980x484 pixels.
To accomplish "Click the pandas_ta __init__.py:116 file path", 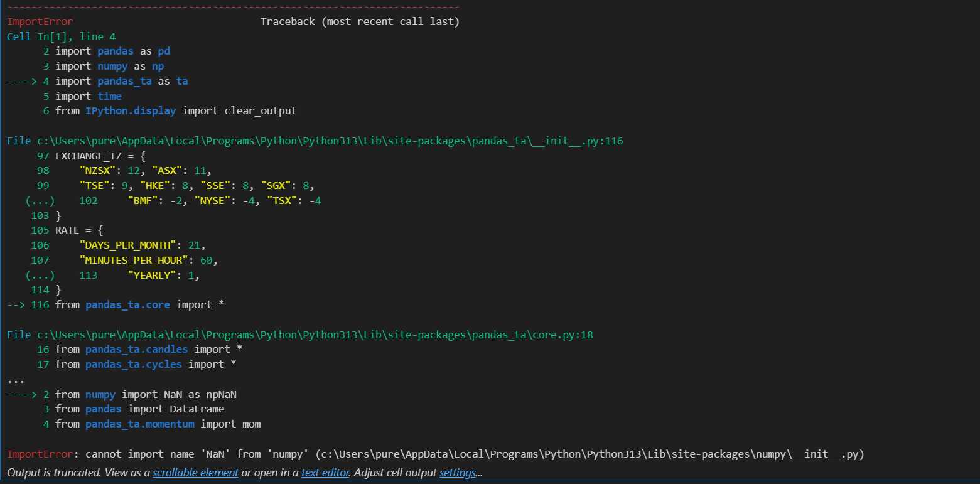I will [315, 141].
